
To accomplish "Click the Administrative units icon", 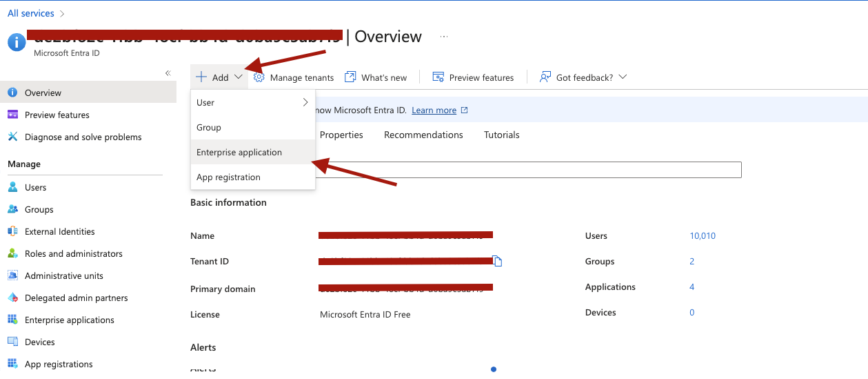I will click(x=12, y=275).
